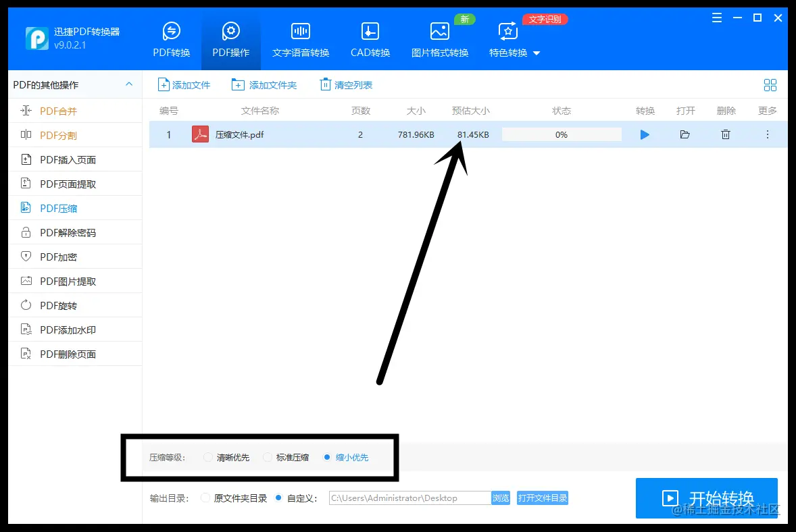This screenshot has height=532, width=796.
Task: Select PDF添加水印 in sidebar
Action: coord(75,330)
